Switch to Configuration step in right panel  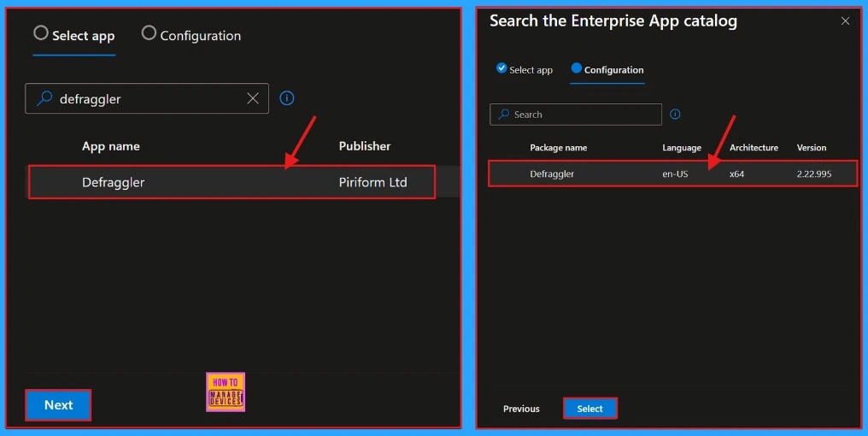[x=607, y=69]
